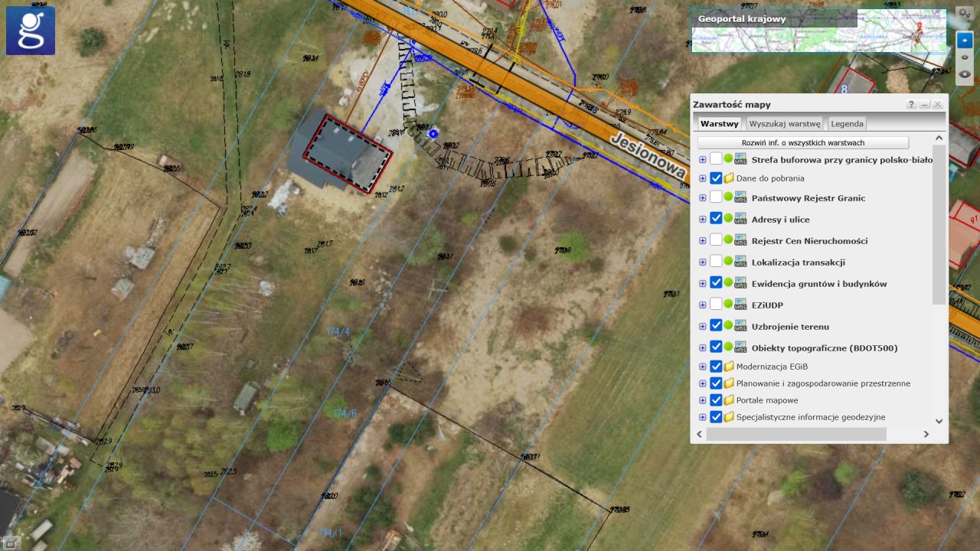Screen dimensions: 980x551
Task: Click the WMS icon beside Państwowy Rejestr Granic
Action: 740,197
